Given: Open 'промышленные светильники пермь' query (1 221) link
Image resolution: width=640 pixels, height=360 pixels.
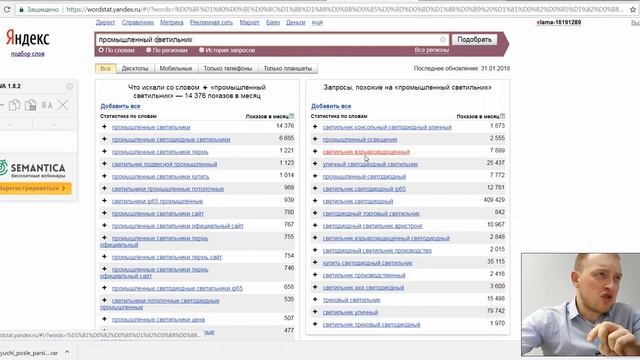Looking at the screenshot, I should coord(160,152).
